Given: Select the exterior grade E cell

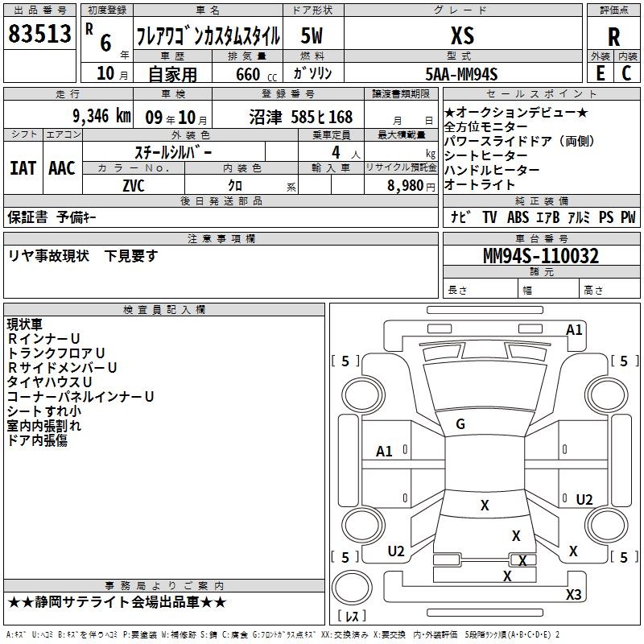Looking at the screenshot, I should pyautogui.click(x=600, y=72).
